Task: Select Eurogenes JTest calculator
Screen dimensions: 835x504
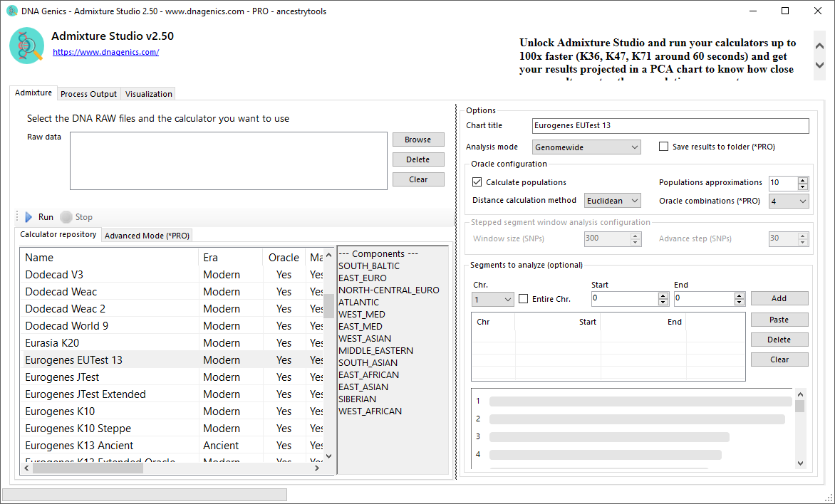Action: pyautogui.click(x=172, y=377)
